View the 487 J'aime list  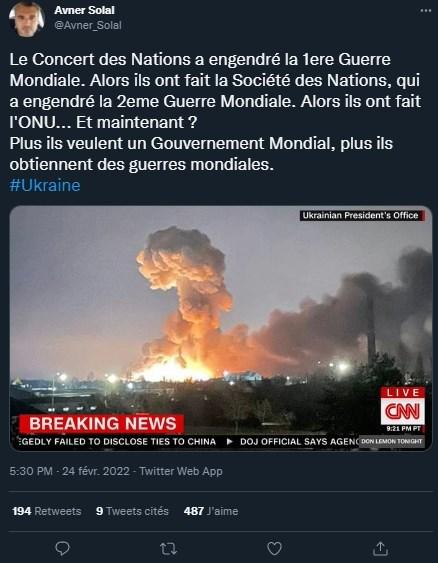click(x=211, y=511)
